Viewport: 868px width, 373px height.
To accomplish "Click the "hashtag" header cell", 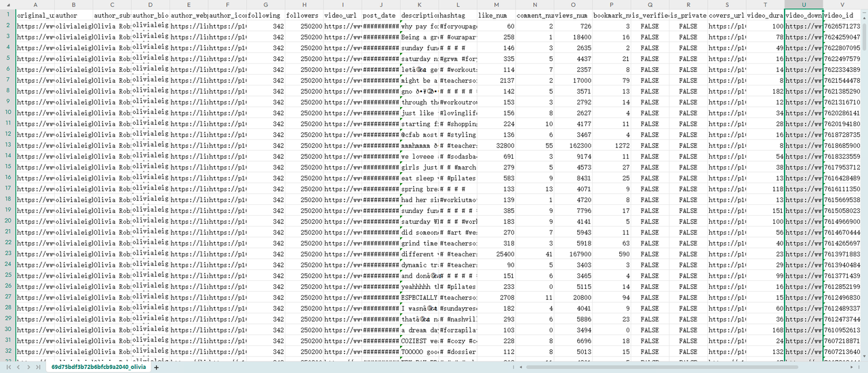I will [x=458, y=15].
